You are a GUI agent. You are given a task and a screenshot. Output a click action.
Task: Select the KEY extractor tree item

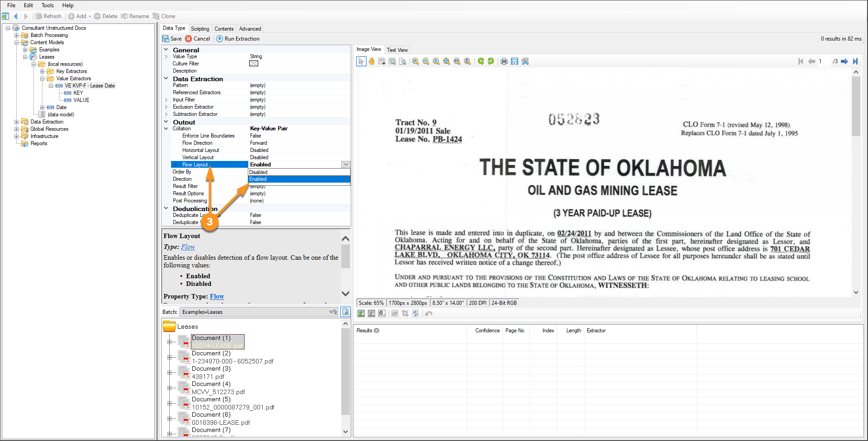pyautogui.click(x=78, y=93)
